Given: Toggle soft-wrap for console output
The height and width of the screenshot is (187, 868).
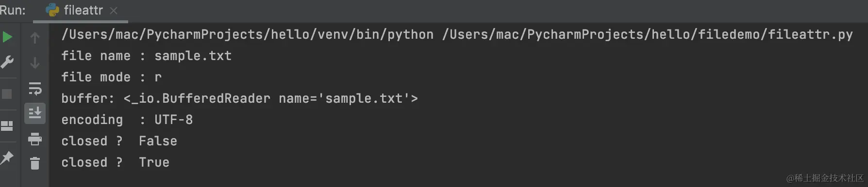Looking at the screenshot, I should tap(35, 89).
